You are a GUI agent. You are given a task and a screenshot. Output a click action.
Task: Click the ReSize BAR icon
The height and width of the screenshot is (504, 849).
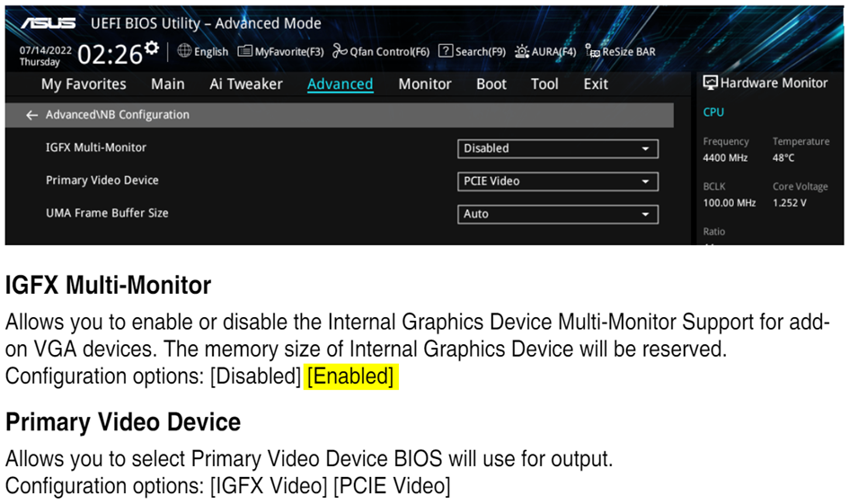pos(592,51)
